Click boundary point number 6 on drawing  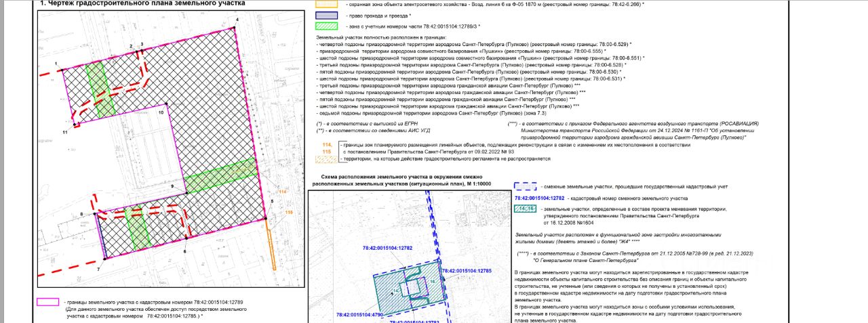(x=184, y=251)
